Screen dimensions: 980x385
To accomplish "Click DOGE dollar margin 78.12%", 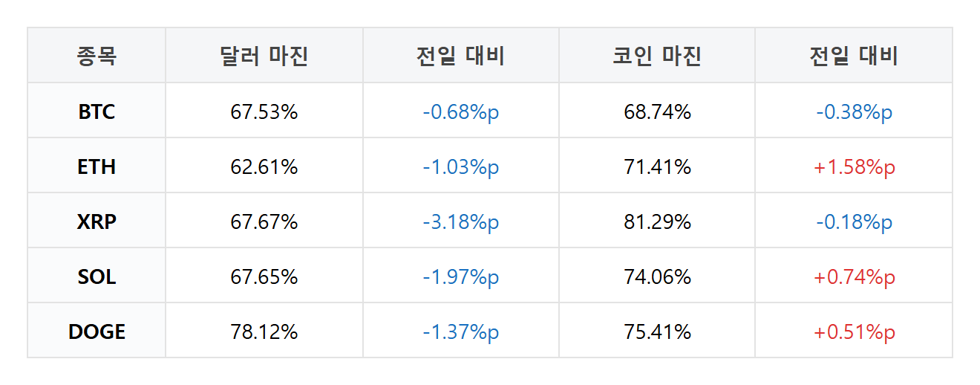I will [x=264, y=331].
